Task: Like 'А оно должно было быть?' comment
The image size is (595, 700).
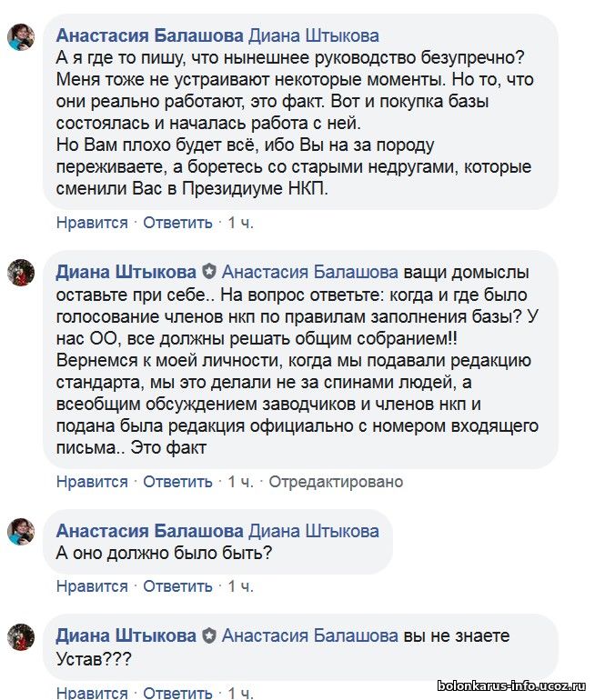Action: (92, 586)
